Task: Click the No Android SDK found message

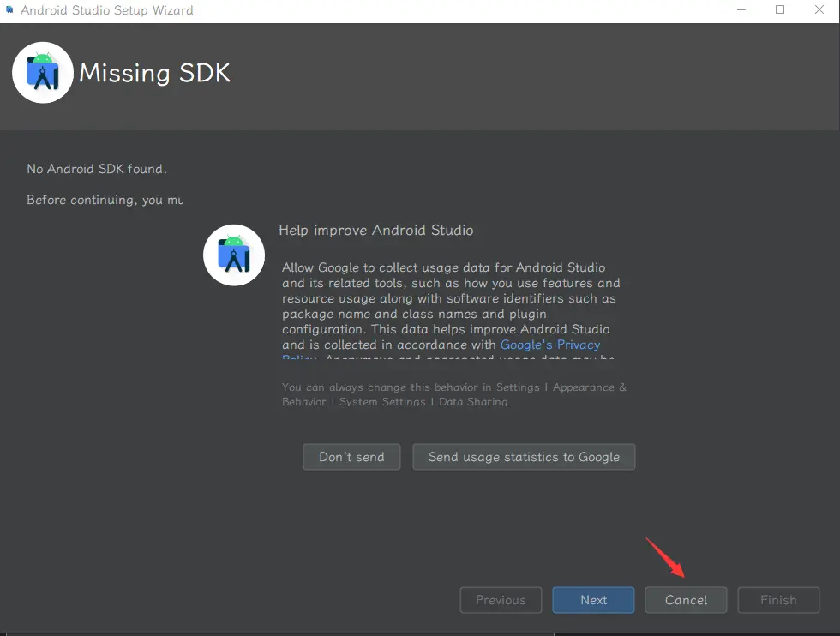Action: pos(97,169)
